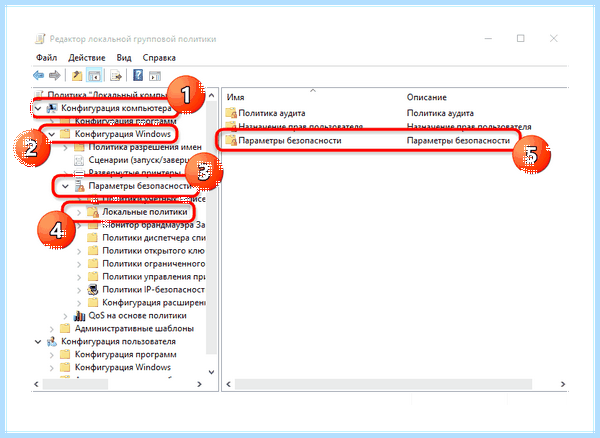Viewport: 600px width, 438px height.
Task: Expand Политики IP-безопасности arrow
Action: pos(79,290)
